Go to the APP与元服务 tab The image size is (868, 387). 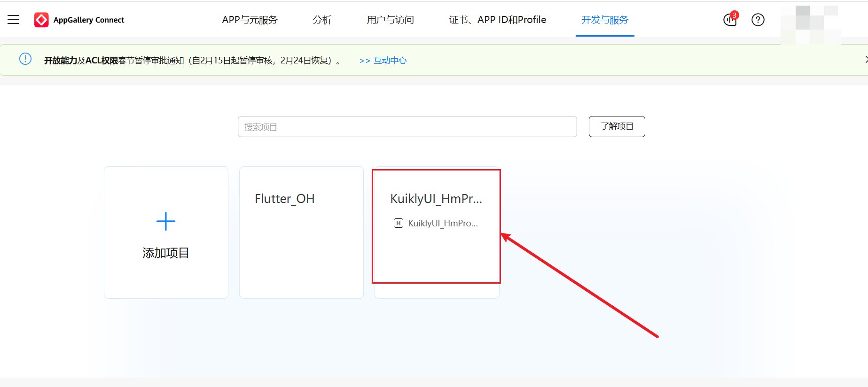250,20
